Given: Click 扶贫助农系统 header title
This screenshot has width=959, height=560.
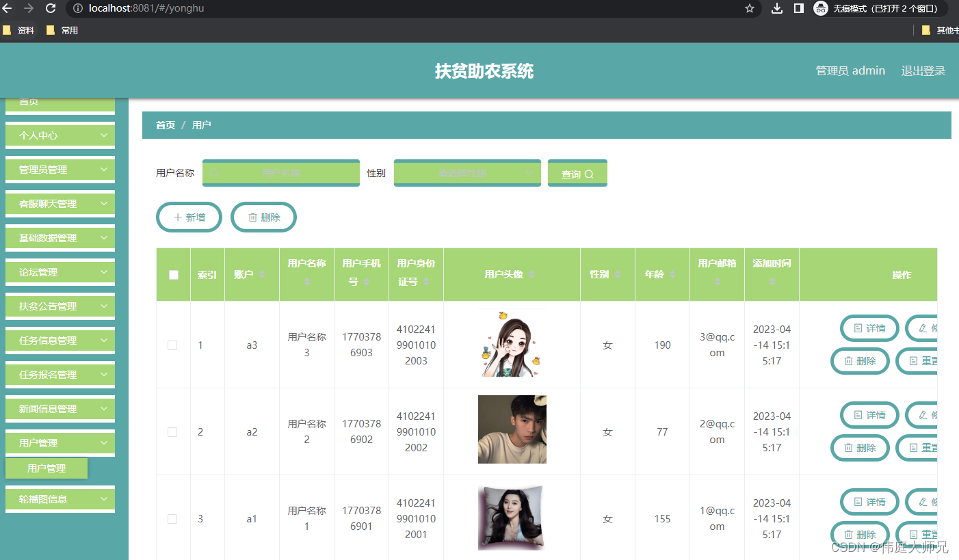Looking at the screenshot, I should 484,71.
